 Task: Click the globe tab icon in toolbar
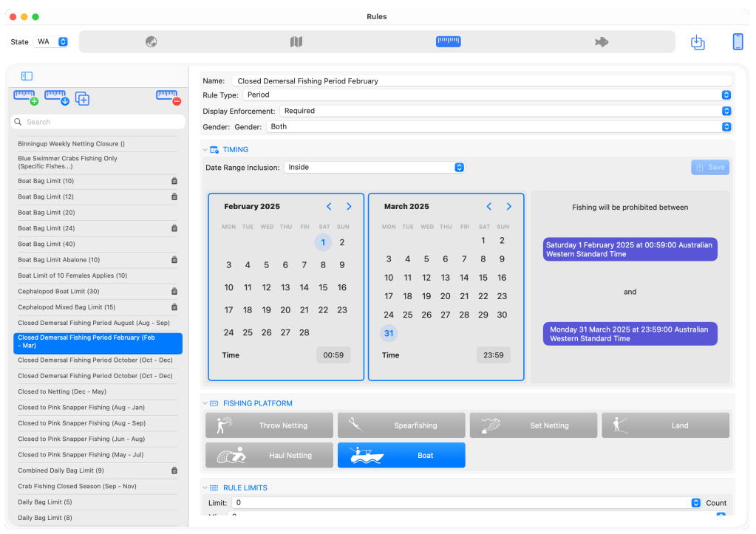click(151, 42)
